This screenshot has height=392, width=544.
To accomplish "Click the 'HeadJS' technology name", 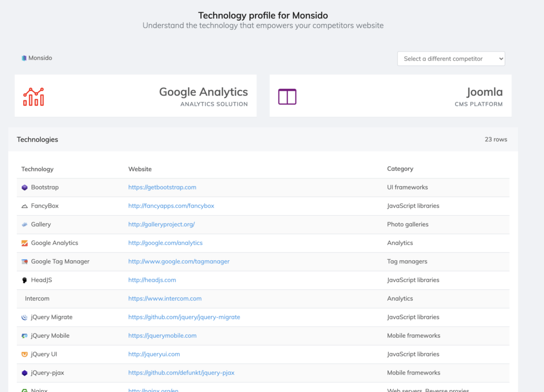I will pos(41,280).
